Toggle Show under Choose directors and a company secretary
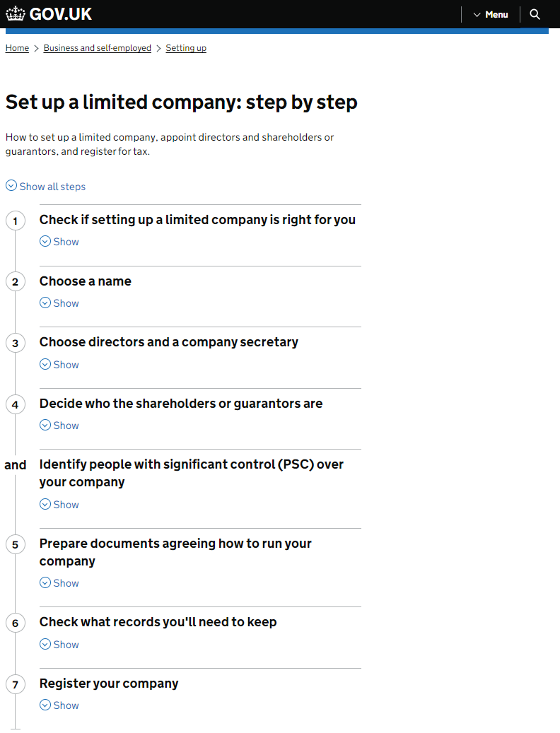The height and width of the screenshot is (733, 560). (x=59, y=365)
